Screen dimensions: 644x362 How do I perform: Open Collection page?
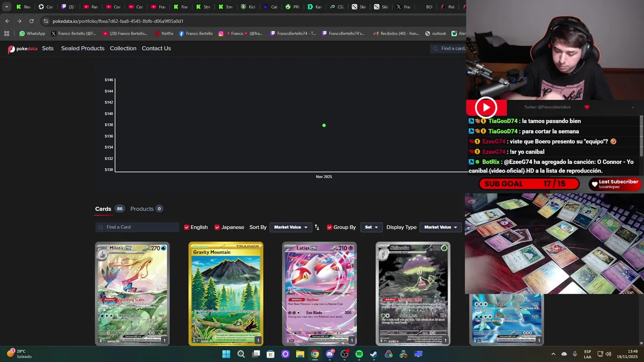(123, 48)
